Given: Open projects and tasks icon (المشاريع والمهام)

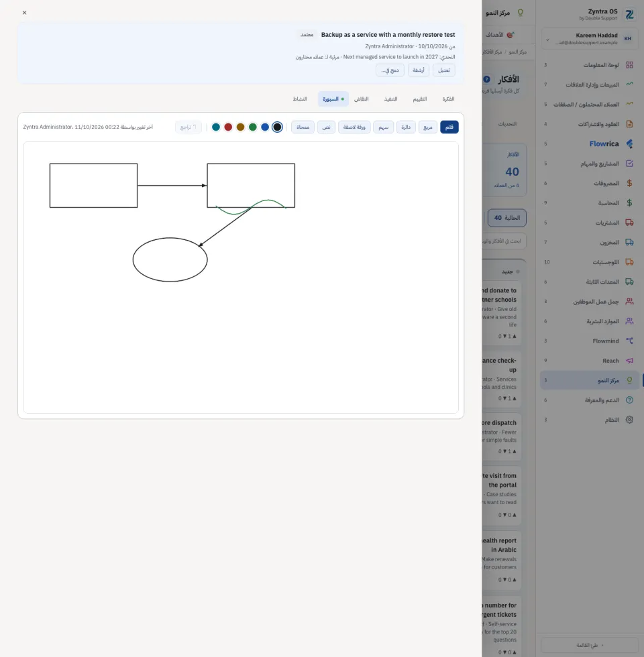Looking at the screenshot, I should point(629,164).
